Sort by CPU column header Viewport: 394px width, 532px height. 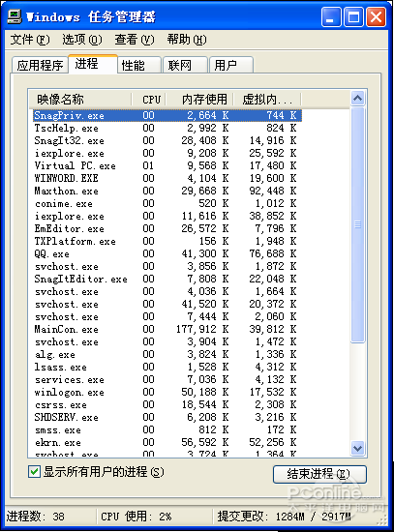[x=149, y=100]
